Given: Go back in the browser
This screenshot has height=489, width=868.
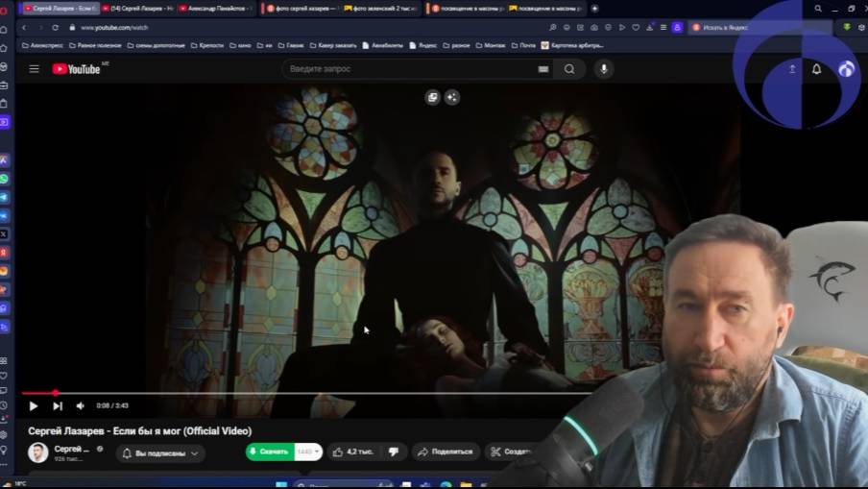Looking at the screenshot, I should click(24, 27).
